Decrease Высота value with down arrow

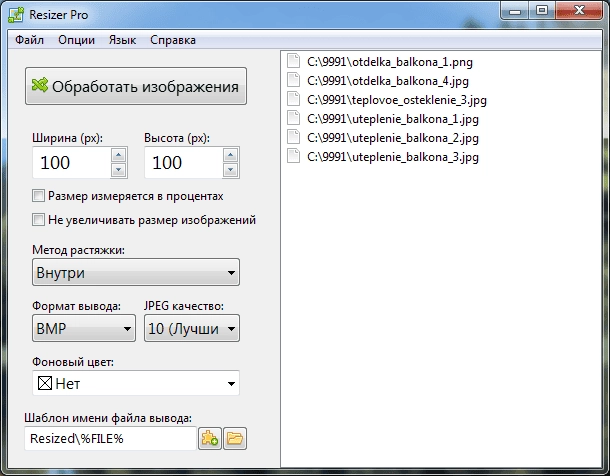[231, 170]
